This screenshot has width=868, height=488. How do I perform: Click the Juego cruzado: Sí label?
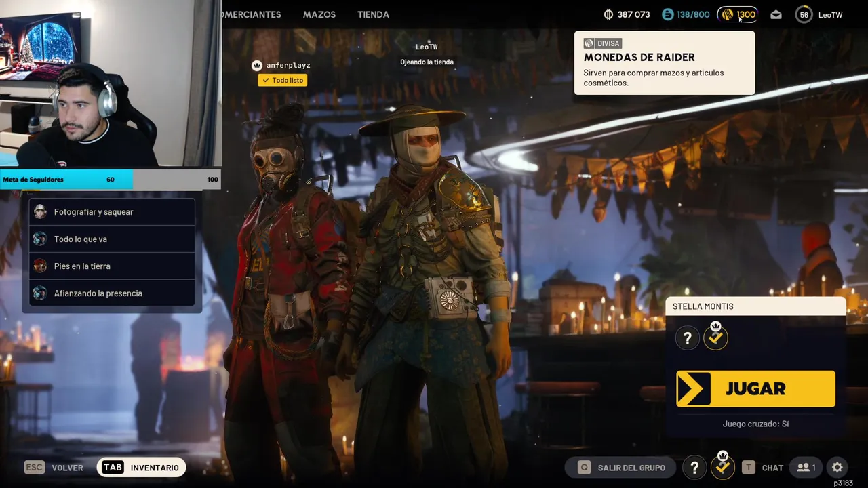[x=755, y=424]
